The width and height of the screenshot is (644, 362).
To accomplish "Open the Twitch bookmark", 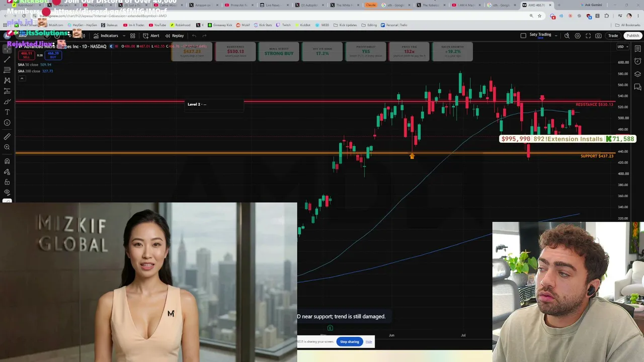I will [283, 25].
